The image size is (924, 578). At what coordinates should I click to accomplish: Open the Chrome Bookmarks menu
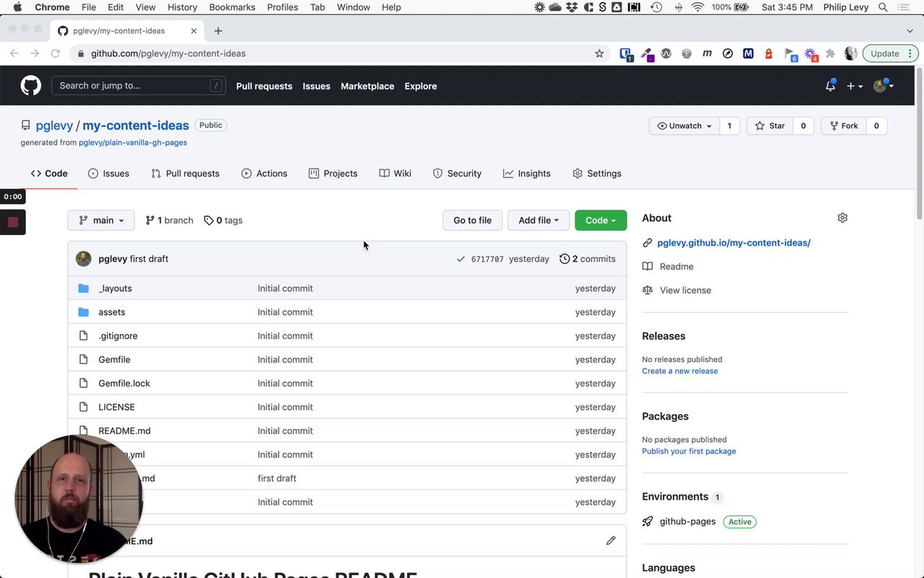[x=232, y=7]
